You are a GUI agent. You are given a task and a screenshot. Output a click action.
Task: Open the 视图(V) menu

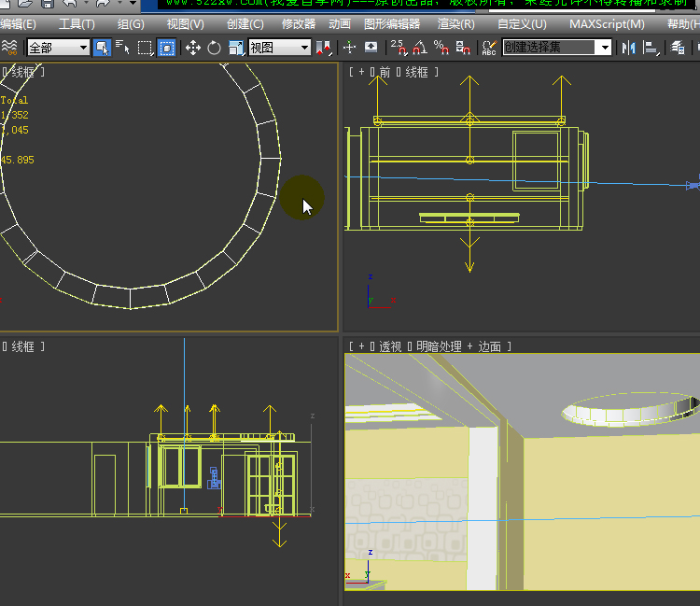186,24
